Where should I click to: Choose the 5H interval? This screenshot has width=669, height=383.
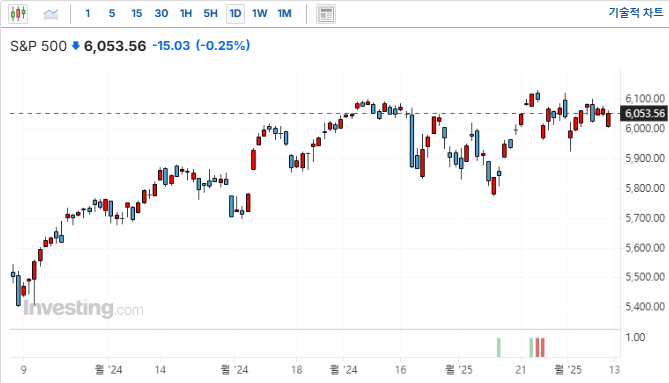coord(210,14)
